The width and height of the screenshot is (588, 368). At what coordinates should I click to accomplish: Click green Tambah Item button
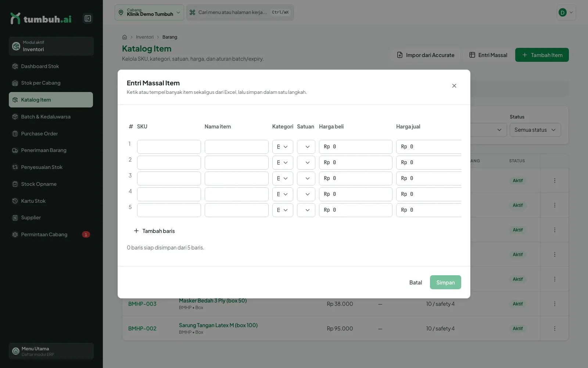coord(542,55)
